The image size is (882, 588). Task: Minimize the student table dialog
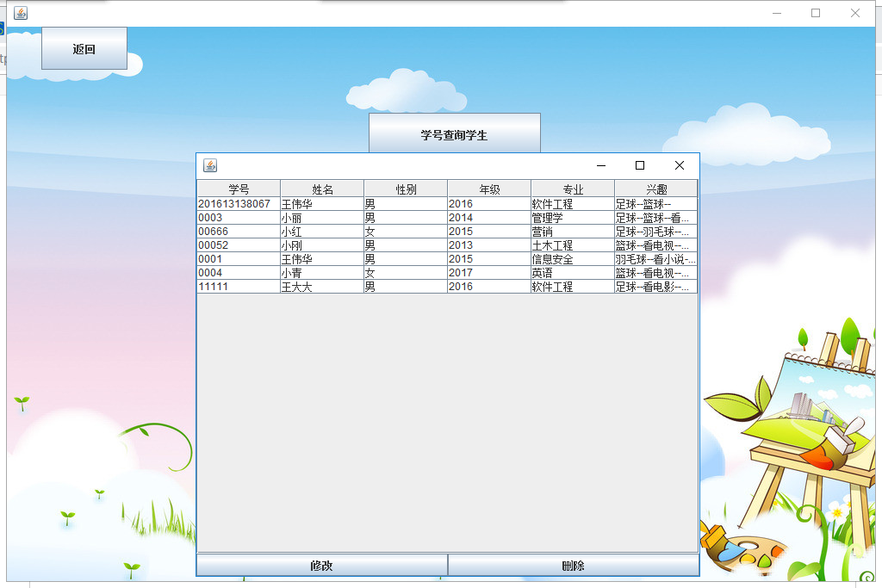click(x=601, y=165)
